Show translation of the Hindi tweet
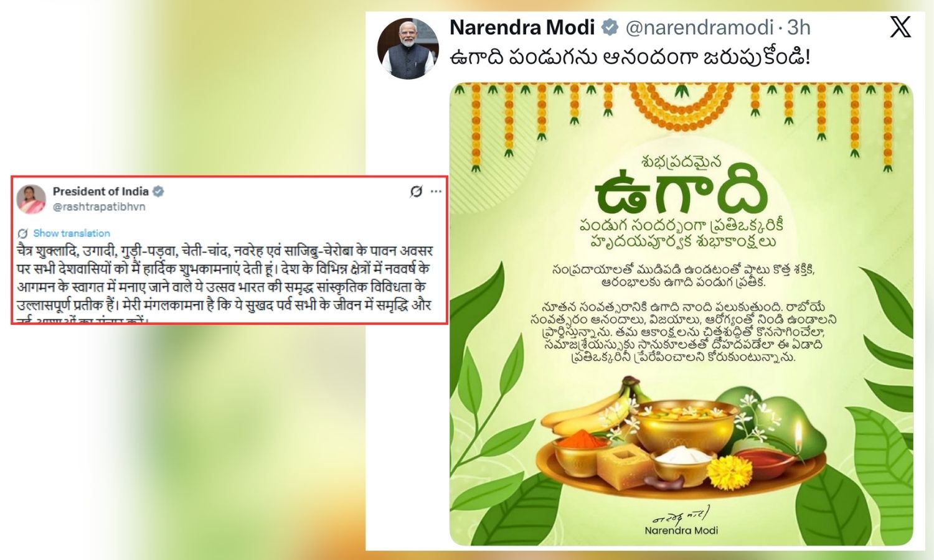Image resolution: width=934 pixels, height=560 pixels. (72, 233)
